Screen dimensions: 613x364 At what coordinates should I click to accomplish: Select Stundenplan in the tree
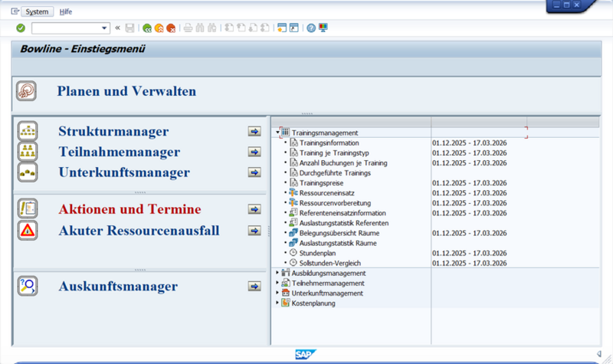[317, 254]
